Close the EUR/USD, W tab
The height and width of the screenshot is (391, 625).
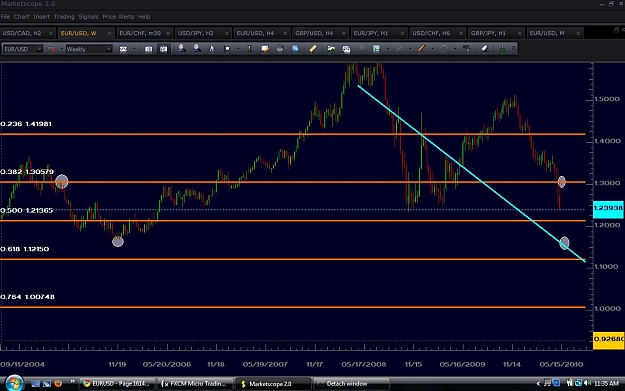point(109,33)
